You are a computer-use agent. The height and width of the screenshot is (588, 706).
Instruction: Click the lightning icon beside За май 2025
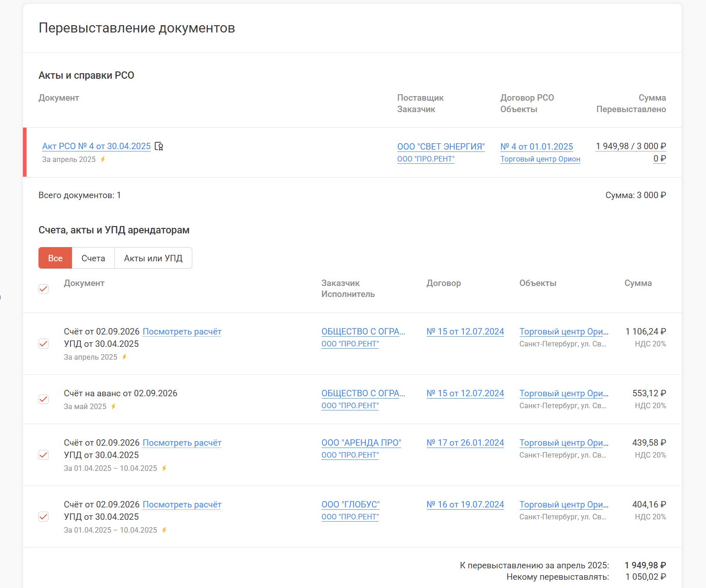coord(114,406)
